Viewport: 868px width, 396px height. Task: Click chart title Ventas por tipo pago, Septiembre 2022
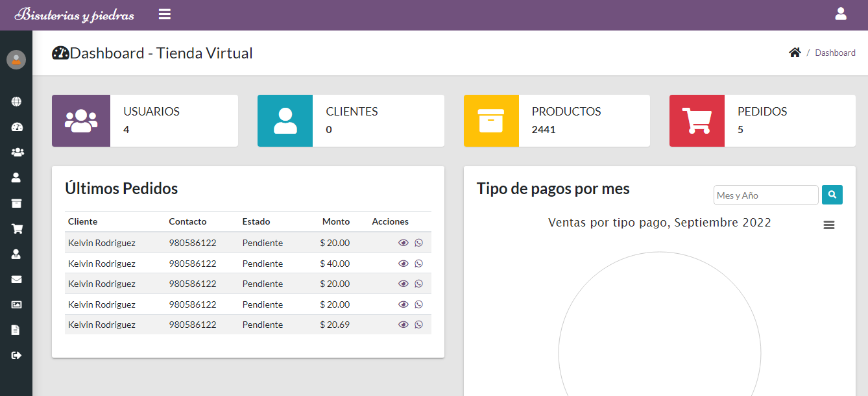point(660,223)
